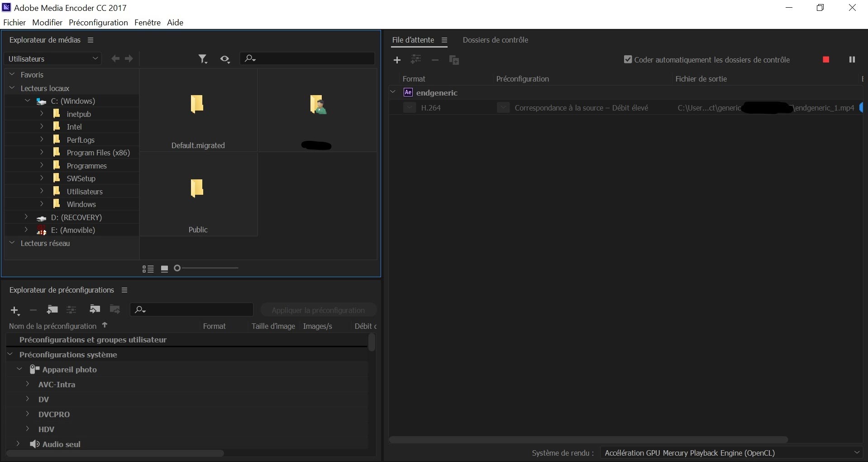
Task: Expand the D: (RECOVERY) drive
Action: [26, 217]
